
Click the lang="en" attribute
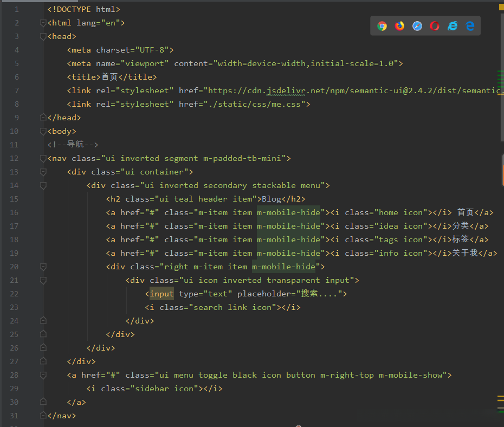pos(98,23)
